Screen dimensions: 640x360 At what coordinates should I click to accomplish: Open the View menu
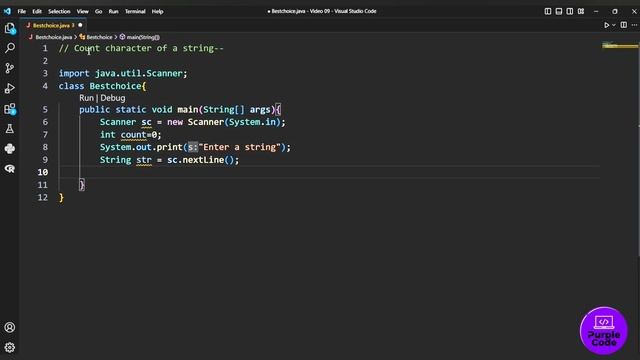(x=82, y=11)
